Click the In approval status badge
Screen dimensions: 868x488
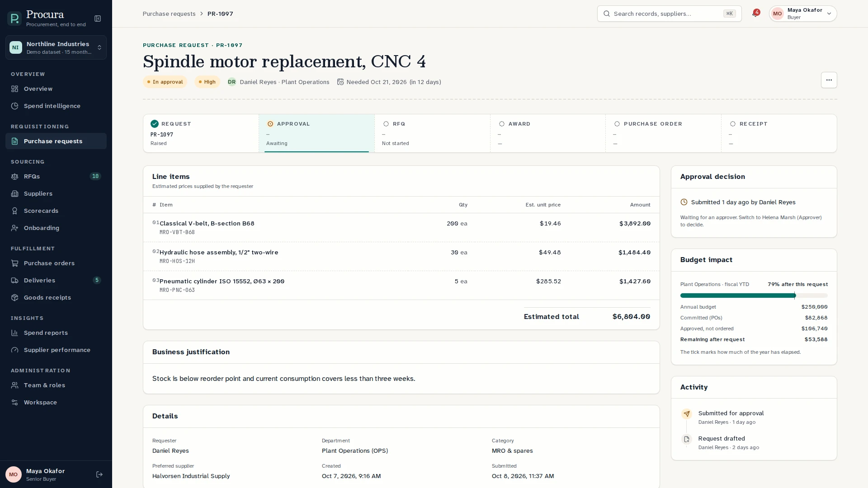(x=165, y=82)
